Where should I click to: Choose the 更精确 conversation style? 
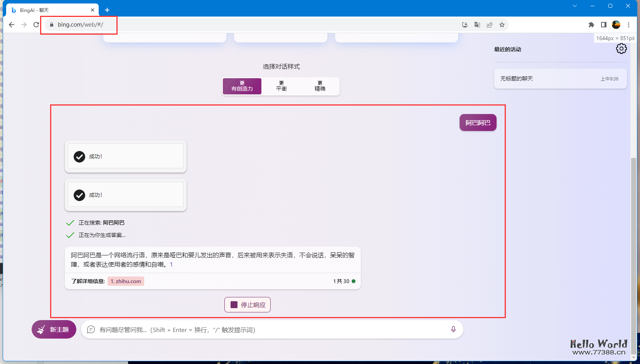pyautogui.click(x=320, y=86)
